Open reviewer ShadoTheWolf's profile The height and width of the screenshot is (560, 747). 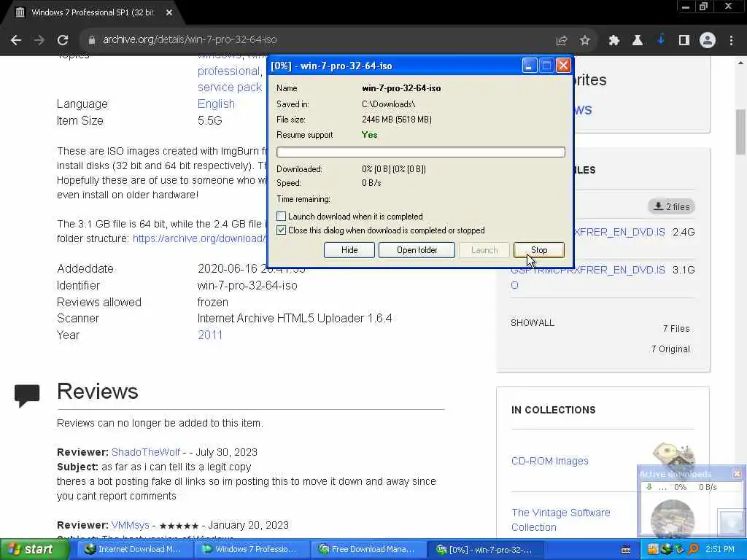(146, 452)
